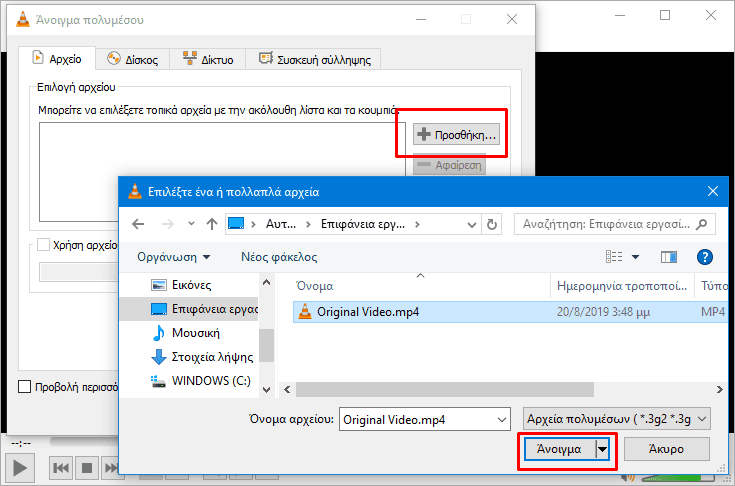Sort by the Όνομα column header
The height and width of the screenshot is (486, 735).
point(421,285)
